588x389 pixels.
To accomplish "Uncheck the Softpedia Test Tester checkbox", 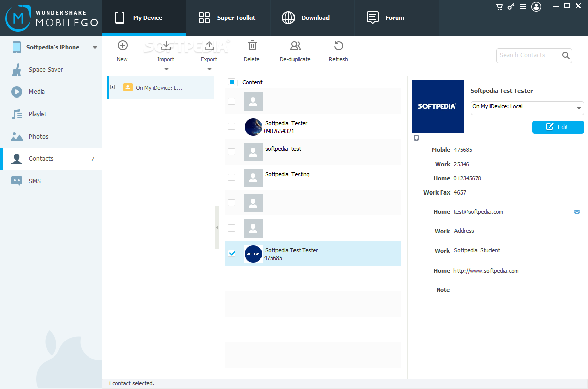I will pos(232,253).
